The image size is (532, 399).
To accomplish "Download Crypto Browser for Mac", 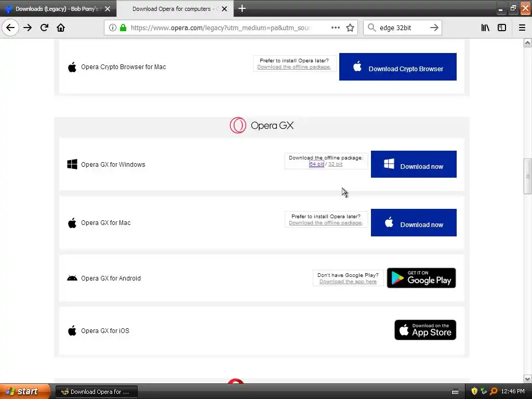I will [x=397, y=67].
